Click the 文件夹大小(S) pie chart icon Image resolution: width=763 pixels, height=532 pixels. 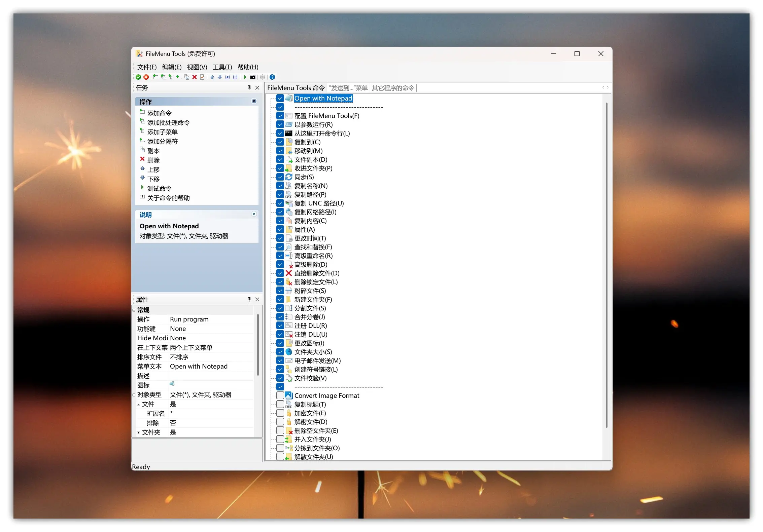(x=289, y=352)
